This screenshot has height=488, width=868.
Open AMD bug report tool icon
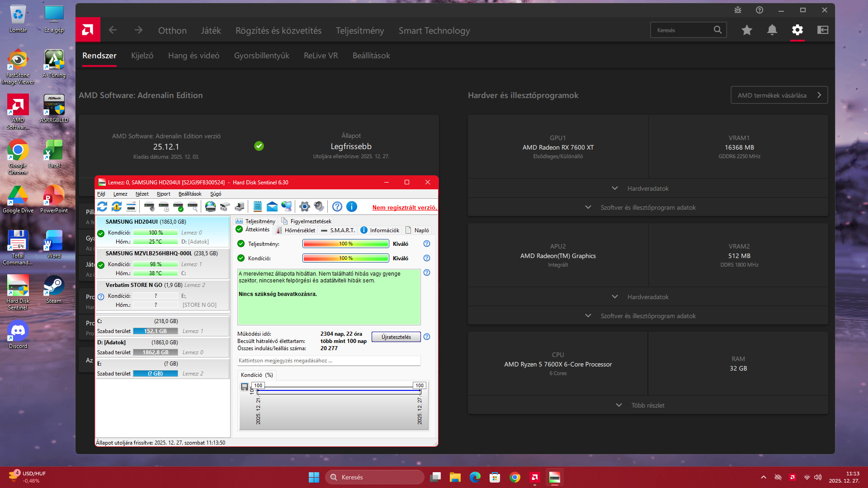[738, 10]
